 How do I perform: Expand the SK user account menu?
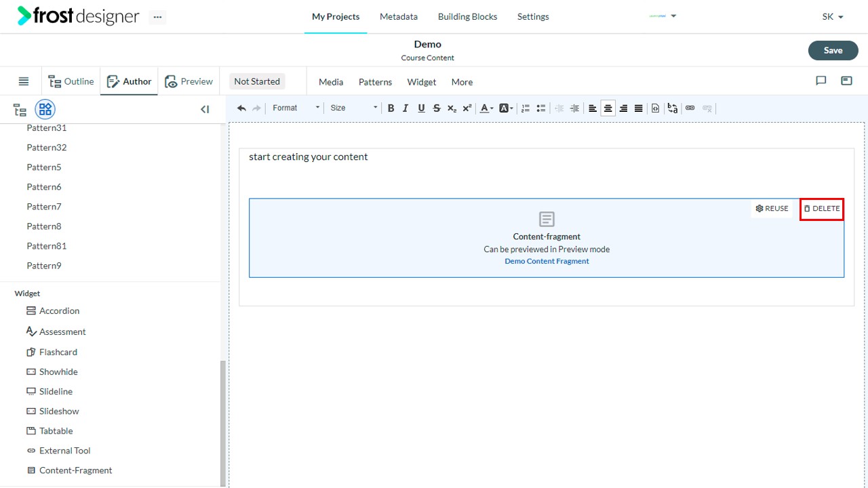tap(833, 17)
